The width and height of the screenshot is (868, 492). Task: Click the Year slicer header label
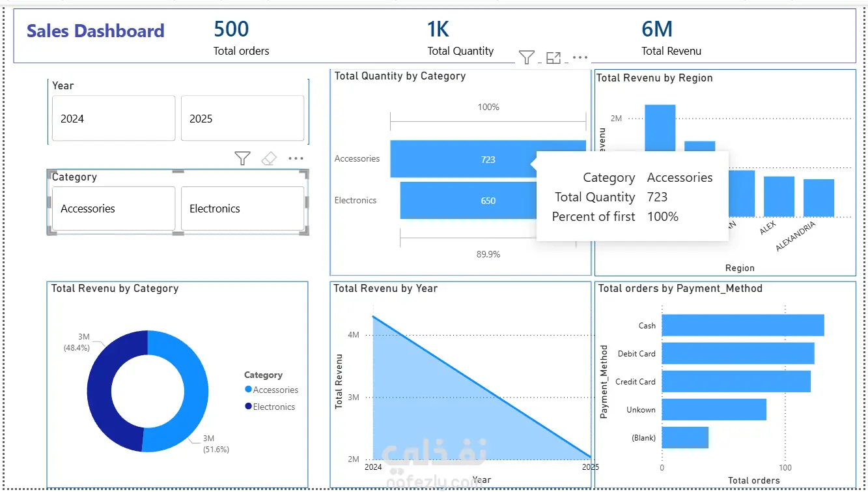point(63,86)
